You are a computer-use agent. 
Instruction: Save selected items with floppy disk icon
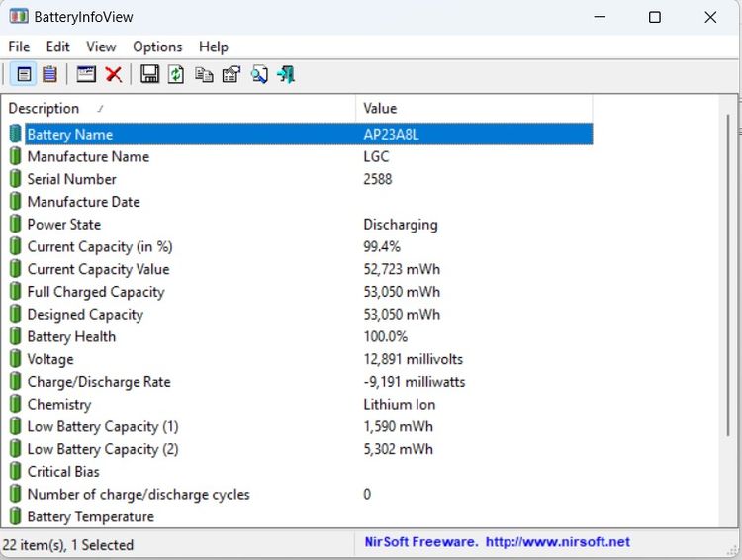click(149, 75)
